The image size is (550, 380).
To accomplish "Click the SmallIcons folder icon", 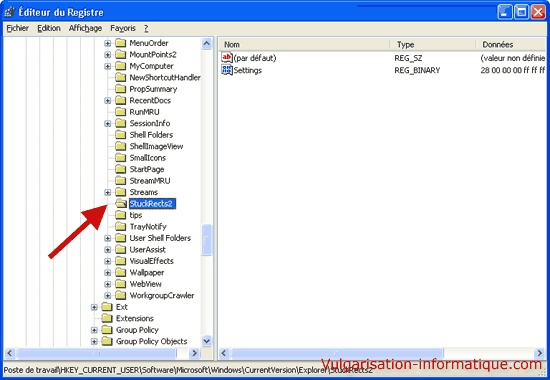I will [121, 158].
